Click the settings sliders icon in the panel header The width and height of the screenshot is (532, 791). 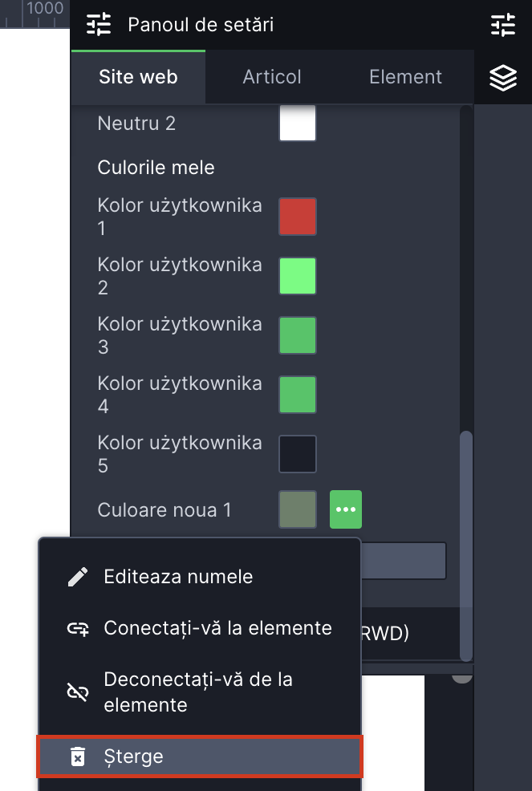99,25
